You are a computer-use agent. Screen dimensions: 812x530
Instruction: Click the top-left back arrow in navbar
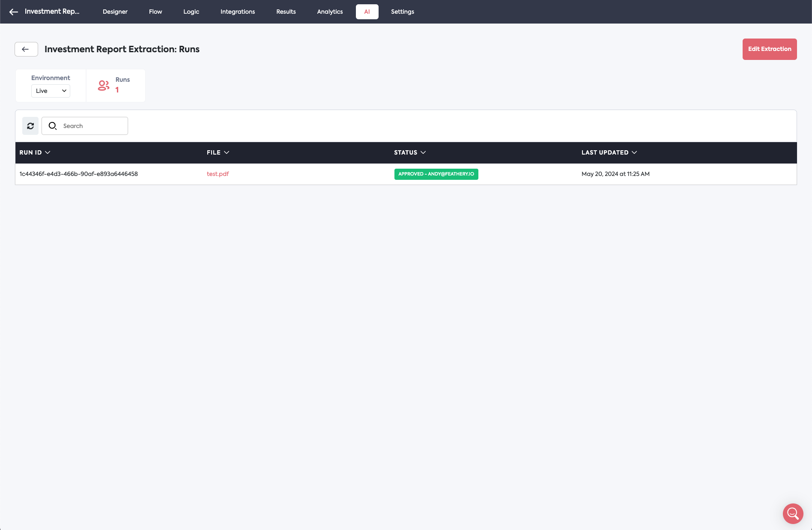[x=14, y=12]
